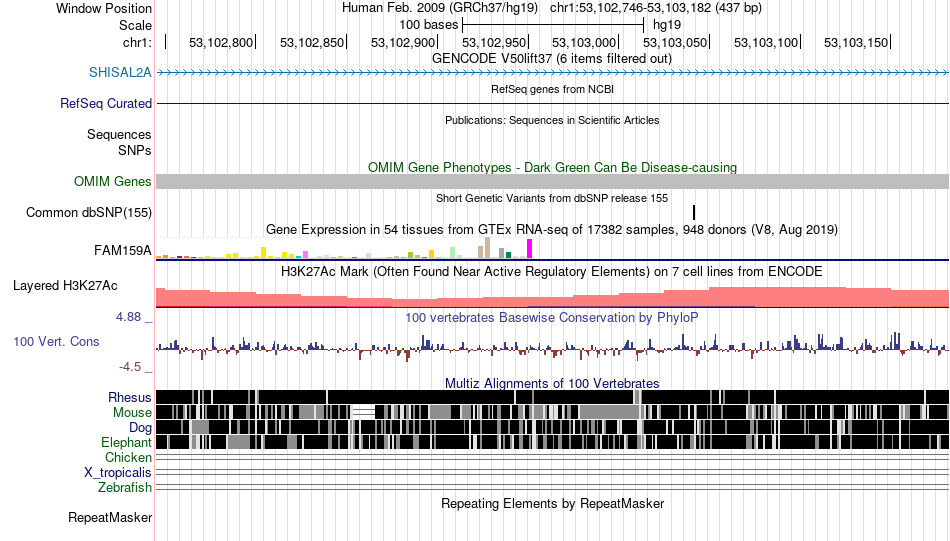Viewport: 950px width, 541px height.
Task: Click the Common dbSNP(155) track label
Action: point(89,213)
